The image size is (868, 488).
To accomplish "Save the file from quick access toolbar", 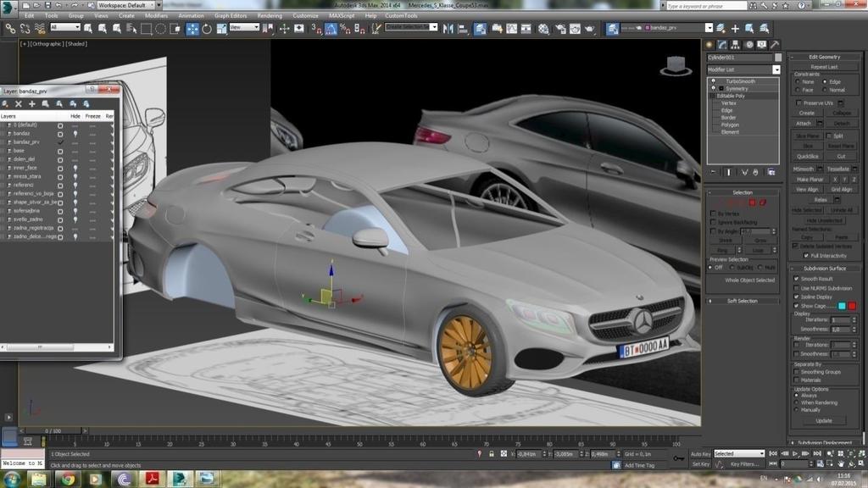I will [x=47, y=5].
